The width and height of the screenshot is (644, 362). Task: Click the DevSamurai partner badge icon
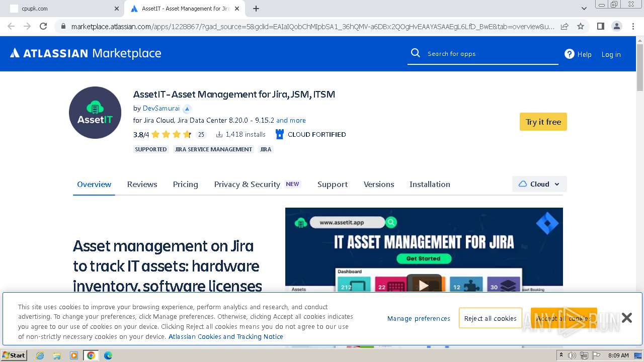pos(187,109)
